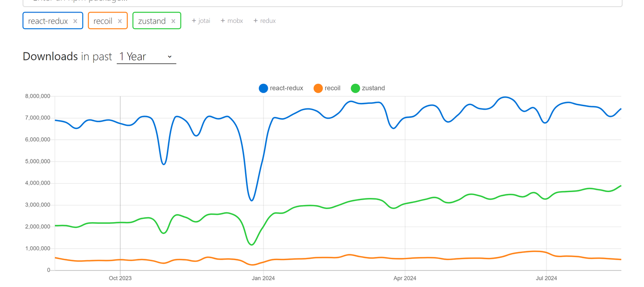
Task: Click the 7,000,000 y-axis label
Action: point(38,118)
